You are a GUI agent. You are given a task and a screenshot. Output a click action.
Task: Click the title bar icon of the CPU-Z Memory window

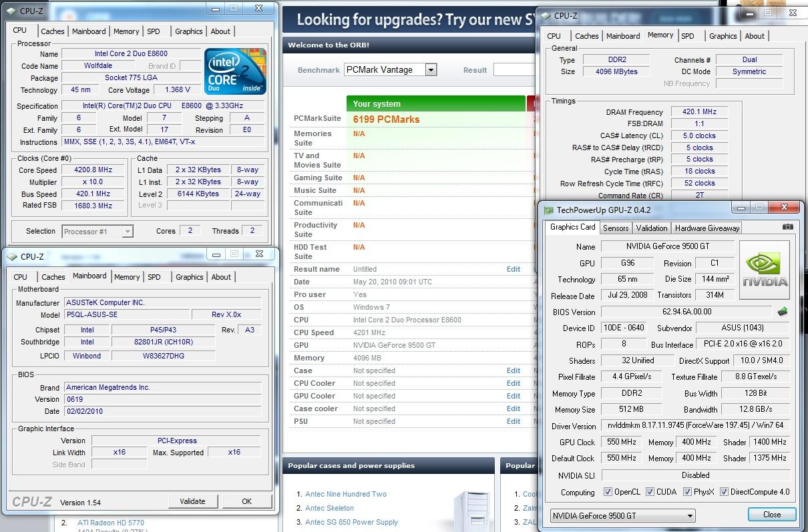click(x=546, y=15)
